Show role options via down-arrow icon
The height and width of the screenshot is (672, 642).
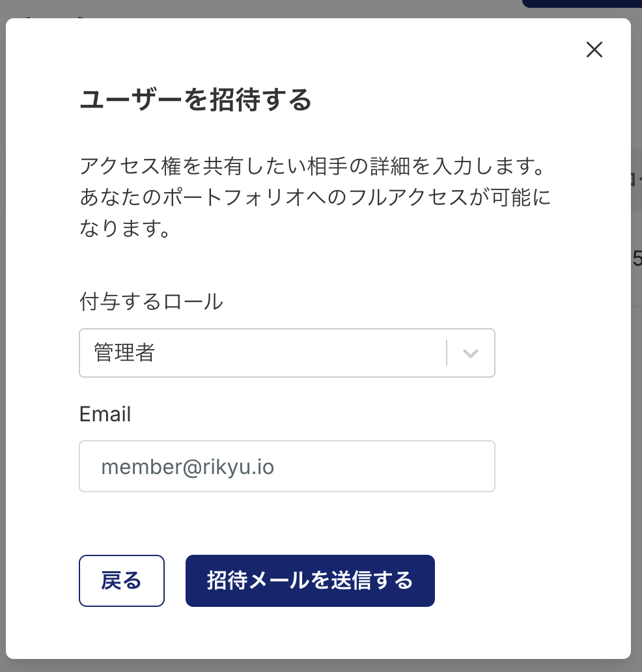(x=471, y=353)
